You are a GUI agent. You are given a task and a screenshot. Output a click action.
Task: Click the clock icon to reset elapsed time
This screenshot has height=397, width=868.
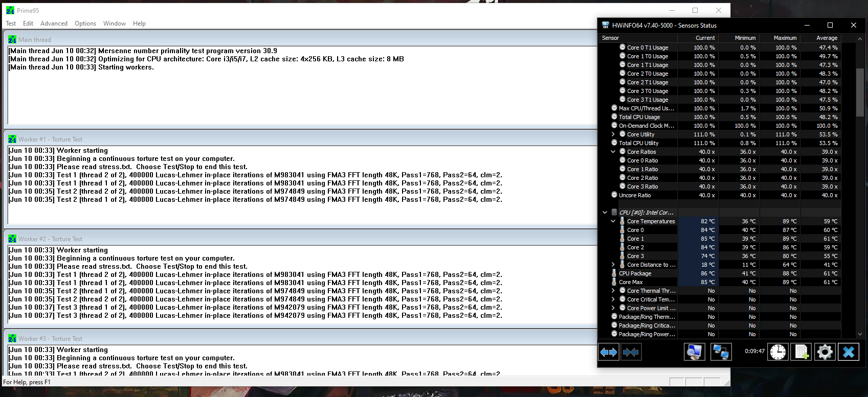(778, 352)
